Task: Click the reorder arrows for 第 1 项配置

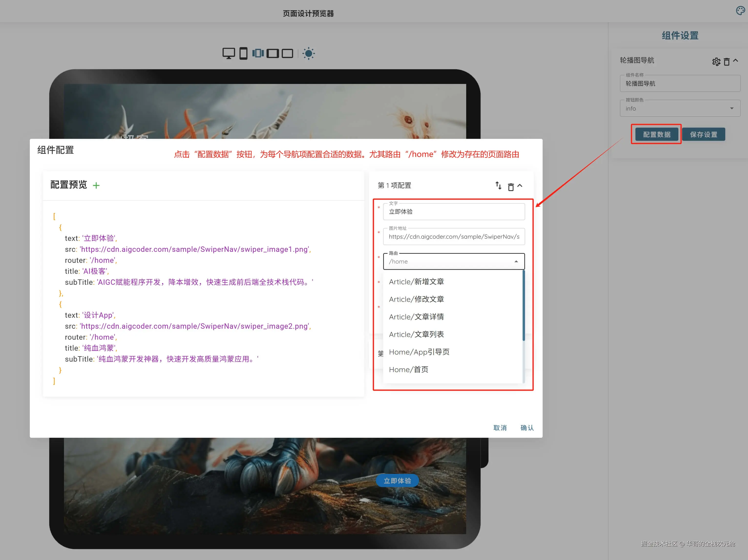Action: tap(498, 185)
